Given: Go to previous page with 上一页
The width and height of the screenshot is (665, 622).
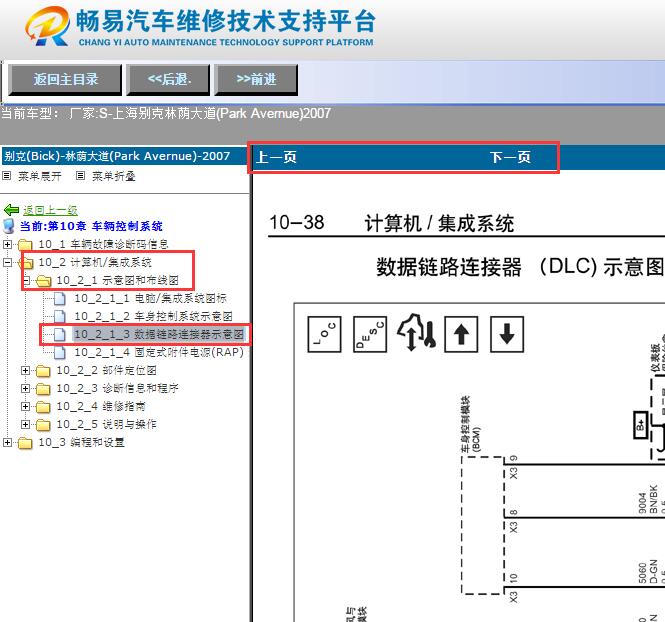Looking at the screenshot, I should click(276, 157).
